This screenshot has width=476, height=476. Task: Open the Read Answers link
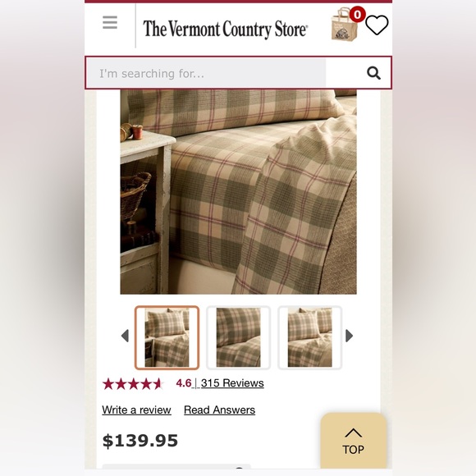tap(219, 410)
